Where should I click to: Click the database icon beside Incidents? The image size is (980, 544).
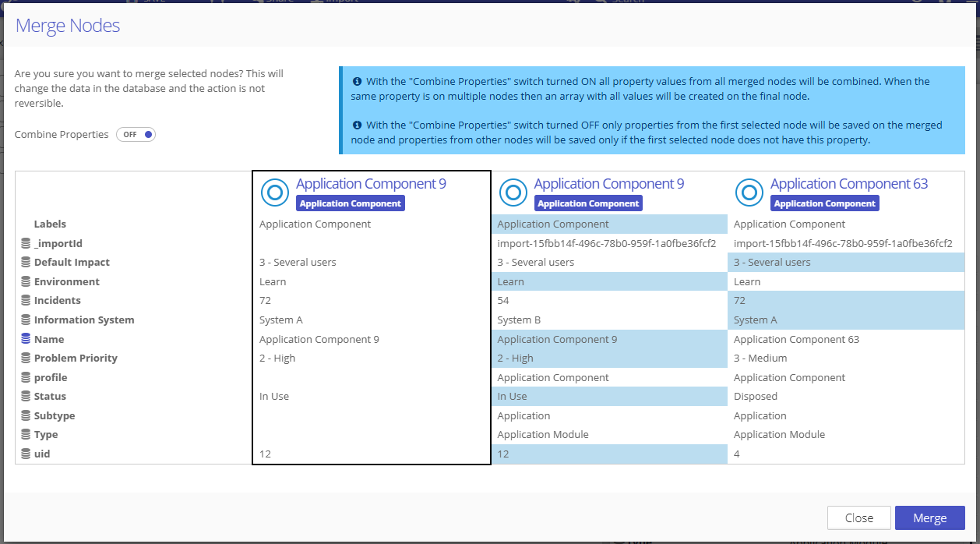pos(26,301)
